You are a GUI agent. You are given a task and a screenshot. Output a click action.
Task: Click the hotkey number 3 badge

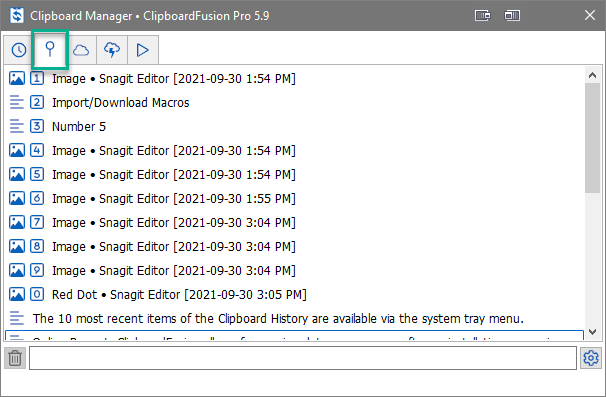(x=37, y=126)
